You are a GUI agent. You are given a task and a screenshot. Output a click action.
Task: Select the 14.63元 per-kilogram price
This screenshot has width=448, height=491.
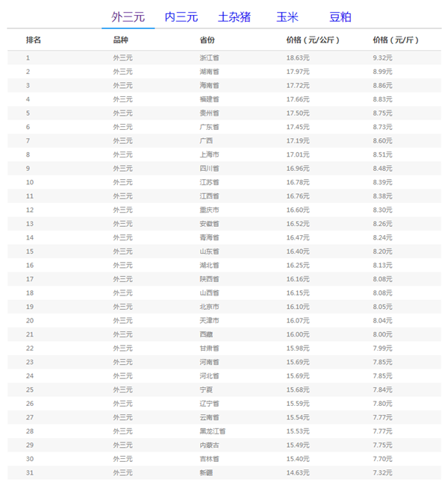point(298,473)
